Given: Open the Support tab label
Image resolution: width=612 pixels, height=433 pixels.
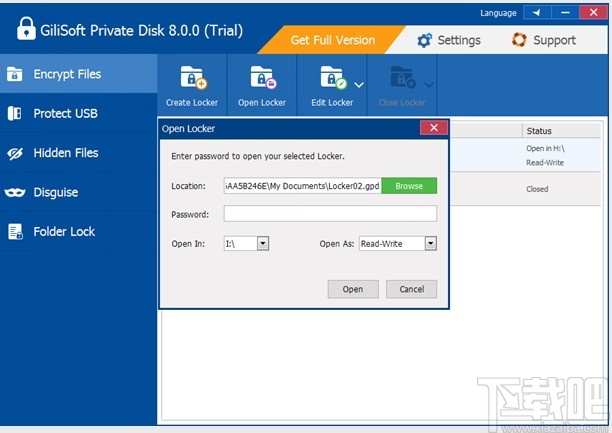Looking at the screenshot, I should 554,40.
